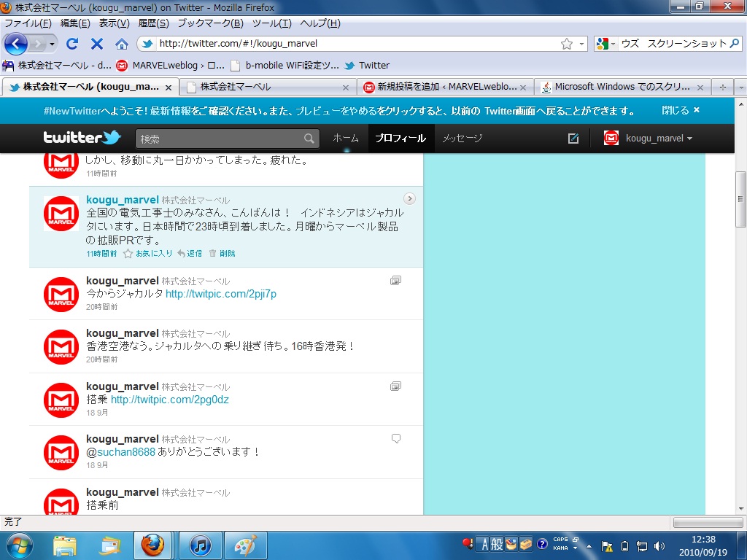Open the ツール(T) menu

(x=271, y=23)
